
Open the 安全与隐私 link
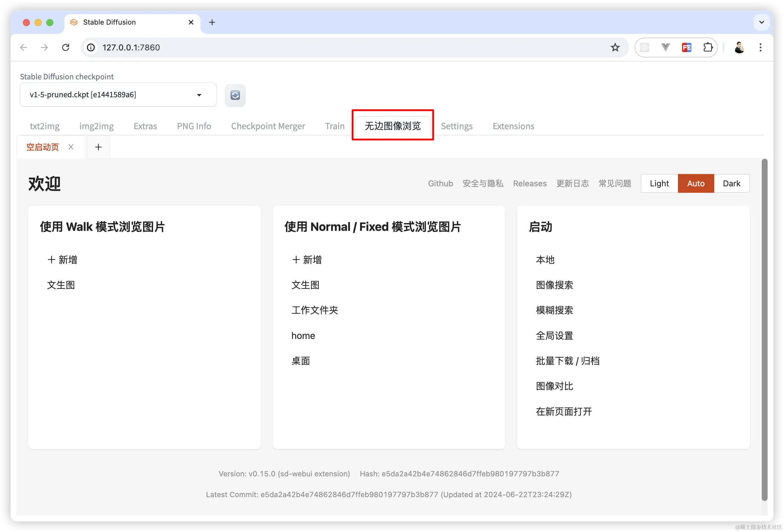tap(483, 183)
